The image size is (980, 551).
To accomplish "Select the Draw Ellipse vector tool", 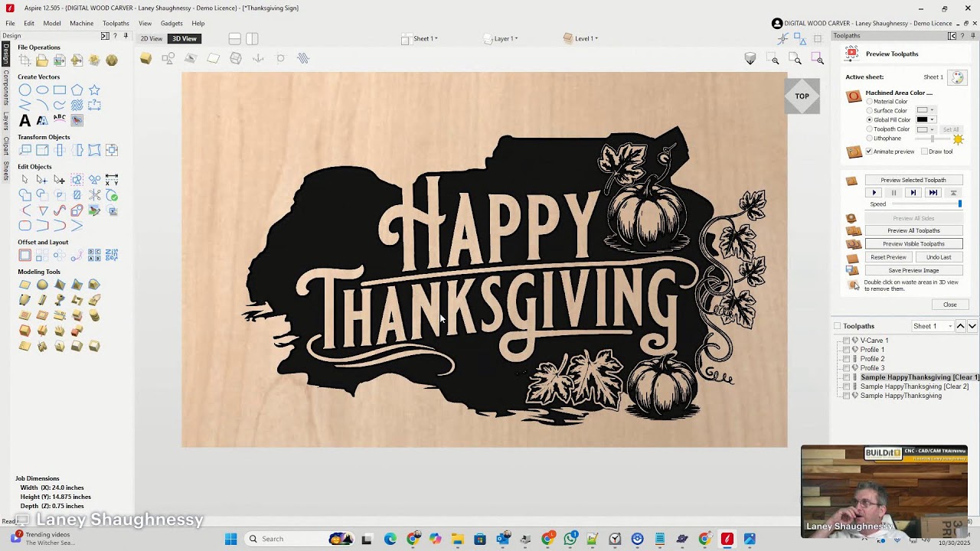I will (42, 90).
